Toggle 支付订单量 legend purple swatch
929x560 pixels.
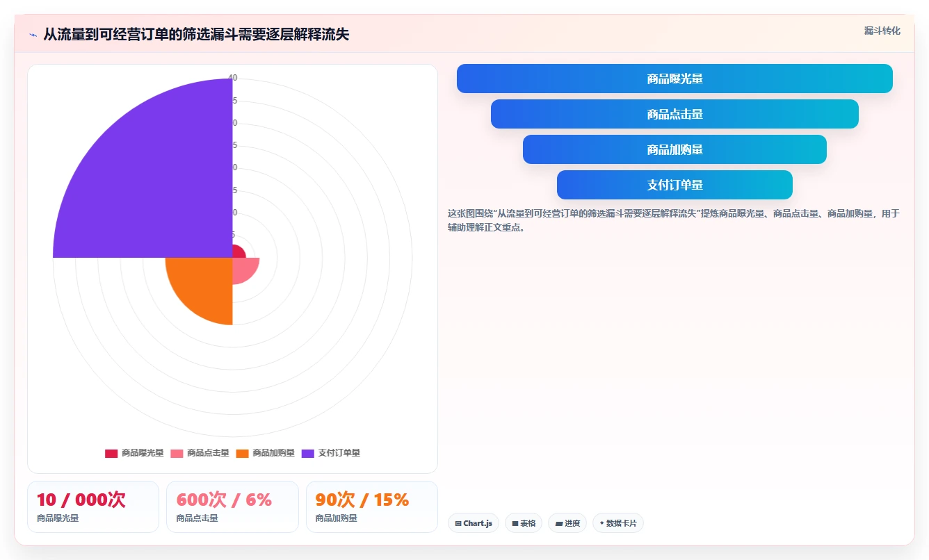pyautogui.click(x=308, y=453)
